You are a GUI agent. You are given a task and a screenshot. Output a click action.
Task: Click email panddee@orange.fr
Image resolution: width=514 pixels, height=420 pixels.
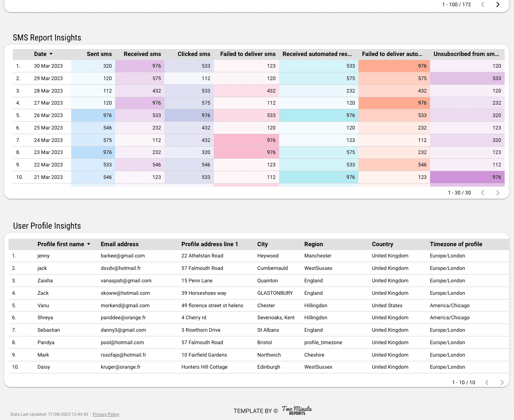pyautogui.click(x=123, y=318)
